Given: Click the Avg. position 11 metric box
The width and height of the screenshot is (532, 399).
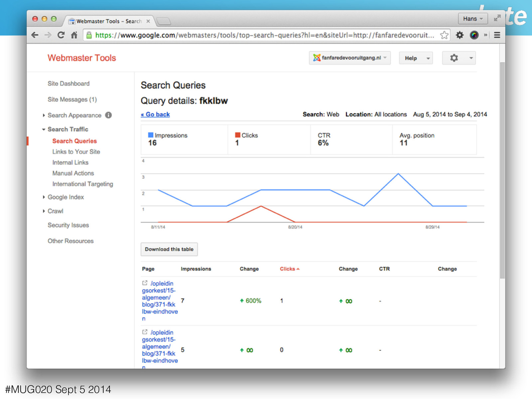Looking at the screenshot, I should coord(434,139).
